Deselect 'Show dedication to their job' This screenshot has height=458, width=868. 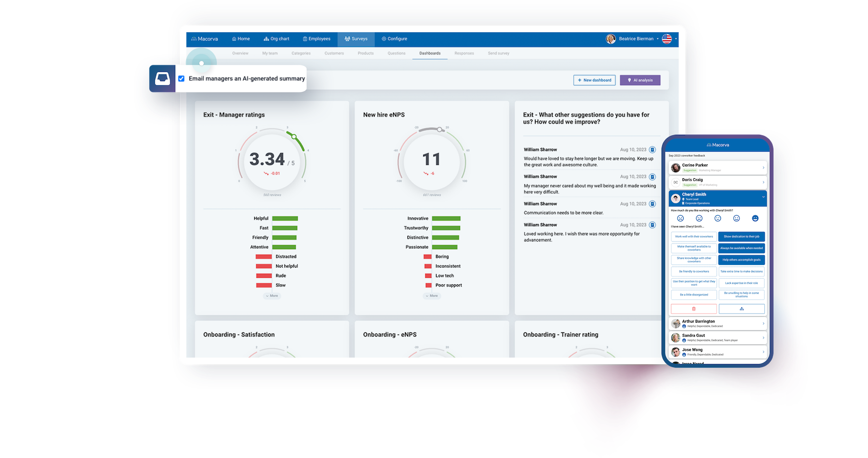pos(741,236)
